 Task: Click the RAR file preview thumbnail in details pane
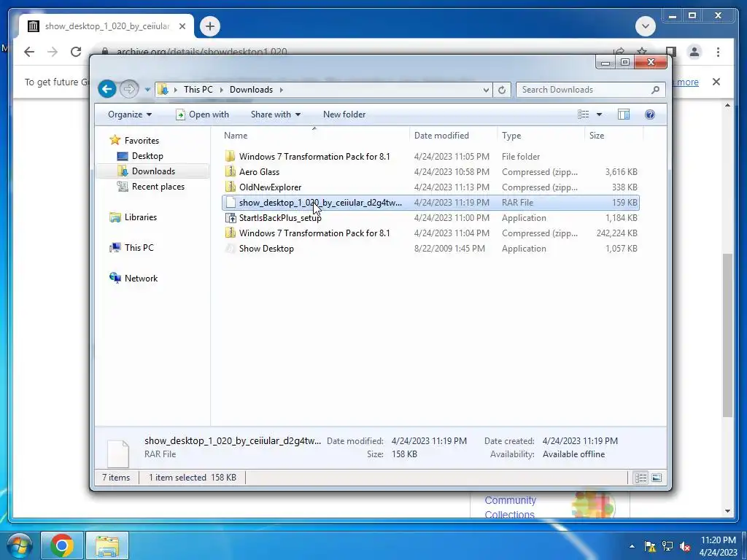118,454
